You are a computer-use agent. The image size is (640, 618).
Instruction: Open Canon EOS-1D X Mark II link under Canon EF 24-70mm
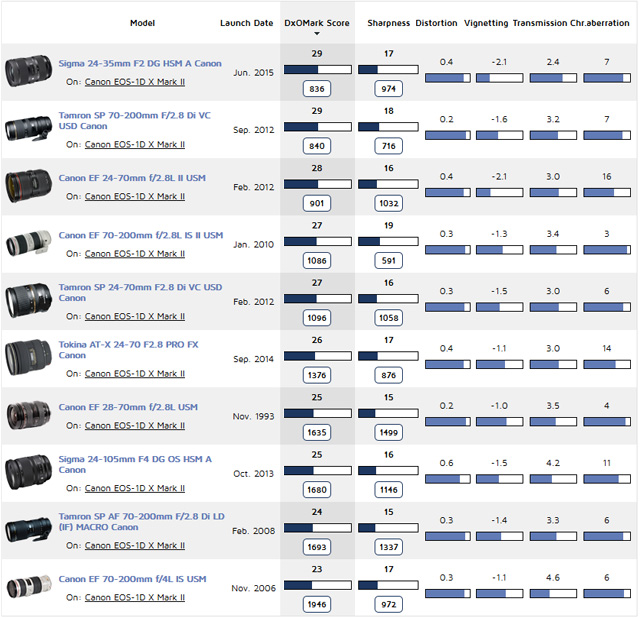[x=135, y=196]
